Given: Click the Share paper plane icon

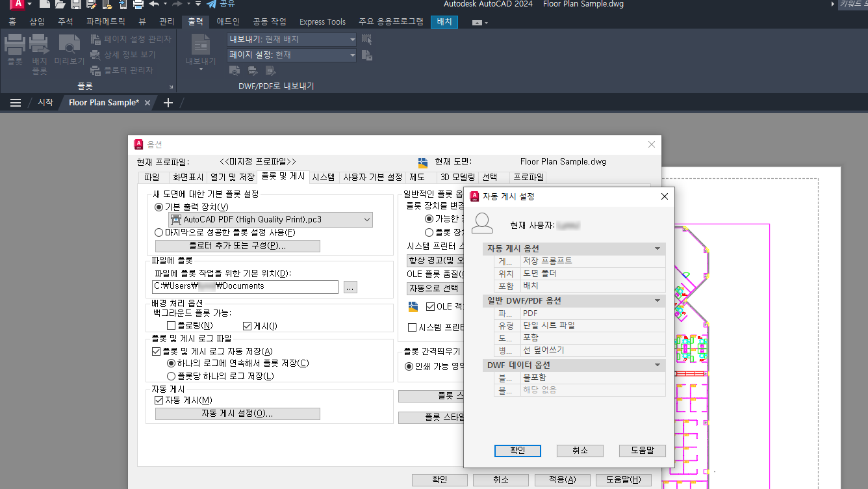Looking at the screenshot, I should tap(211, 4).
